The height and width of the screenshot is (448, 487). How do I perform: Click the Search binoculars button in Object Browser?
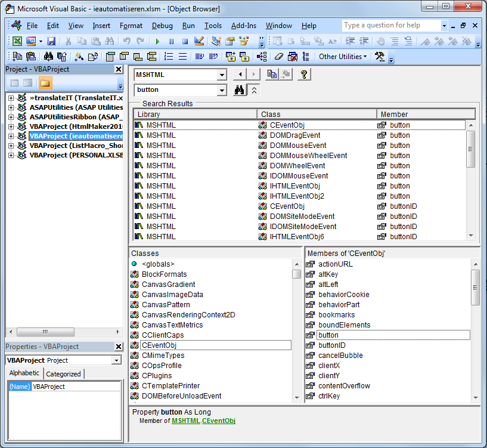click(x=239, y=90)
